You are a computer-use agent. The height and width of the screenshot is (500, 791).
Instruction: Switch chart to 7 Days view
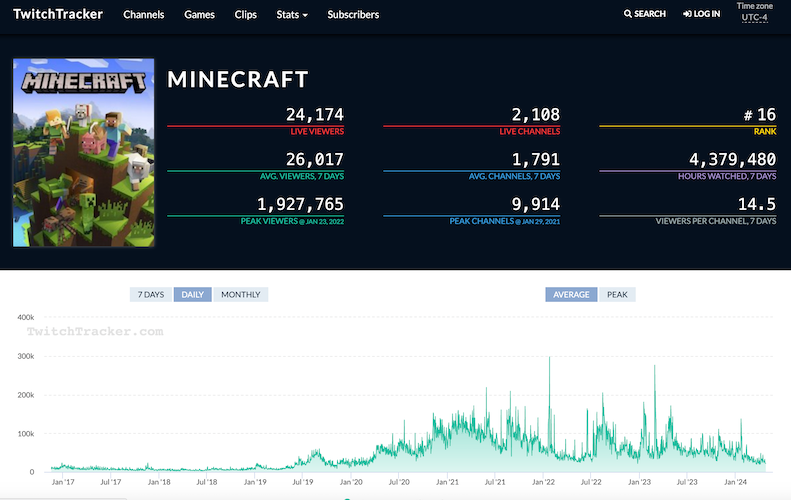[x=151, y=294]
